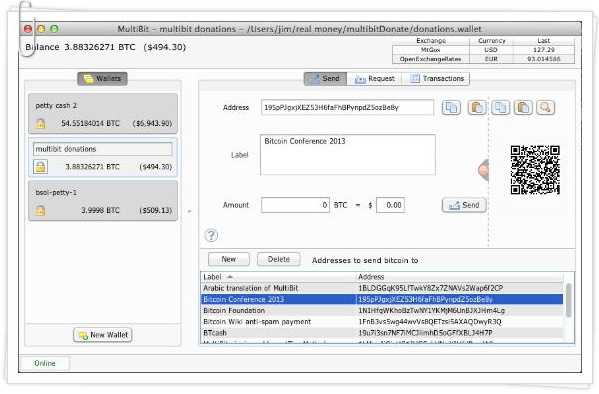Viewport: 599px width, 394px height.
Task: Create a wallet with New Wallet button
Action: 103,335
